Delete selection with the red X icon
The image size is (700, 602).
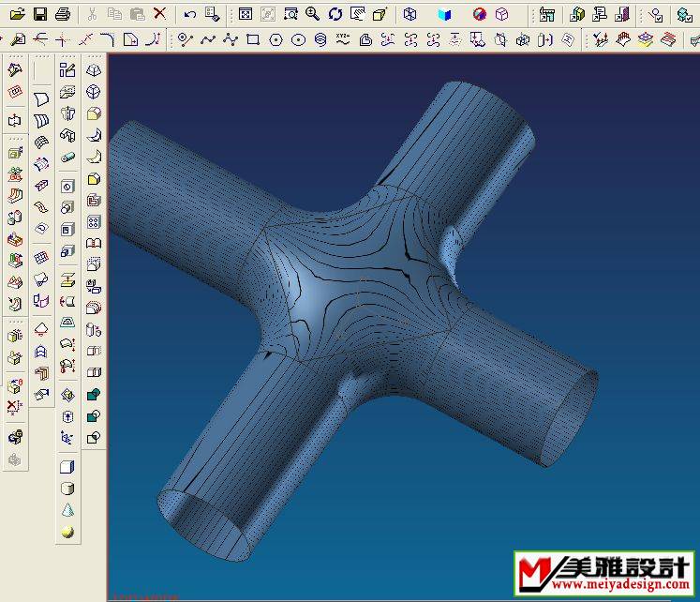point(160,14)
